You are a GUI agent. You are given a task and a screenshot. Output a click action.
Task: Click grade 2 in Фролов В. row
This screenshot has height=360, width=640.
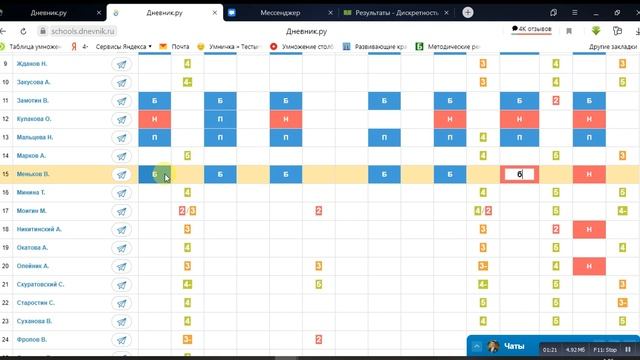[x=319, y=339]
